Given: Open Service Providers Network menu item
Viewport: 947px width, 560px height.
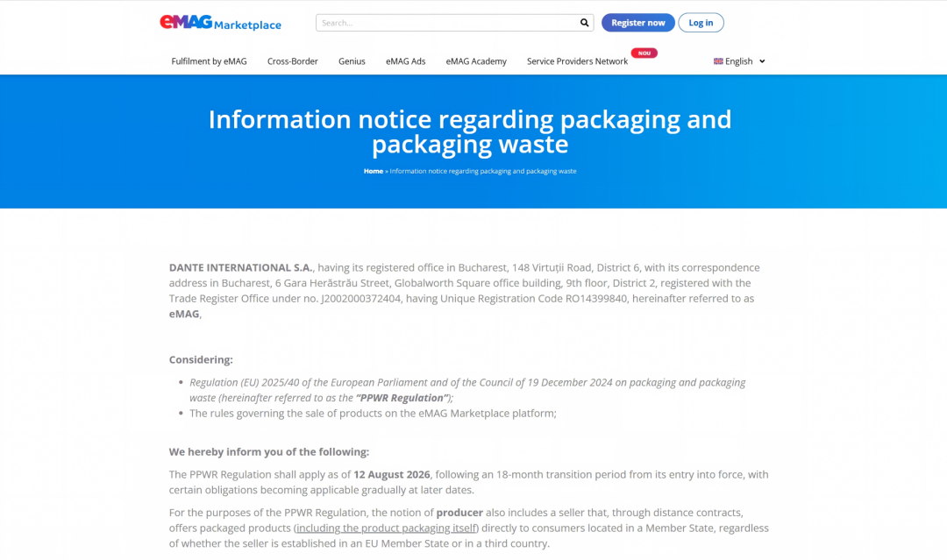Looking at the screenshot, I should pyautogui.click(x=577, y=61).
